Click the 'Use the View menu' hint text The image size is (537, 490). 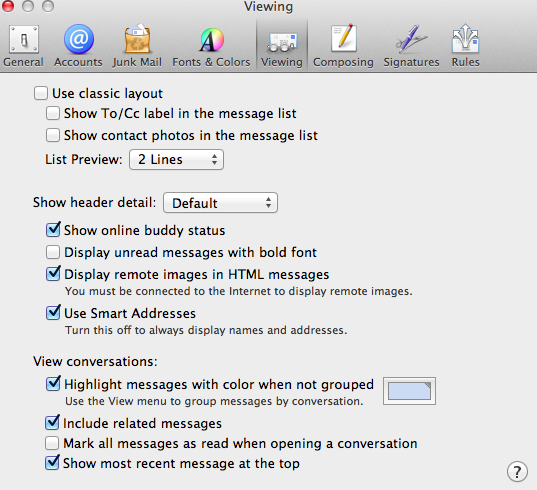point(214,401)
